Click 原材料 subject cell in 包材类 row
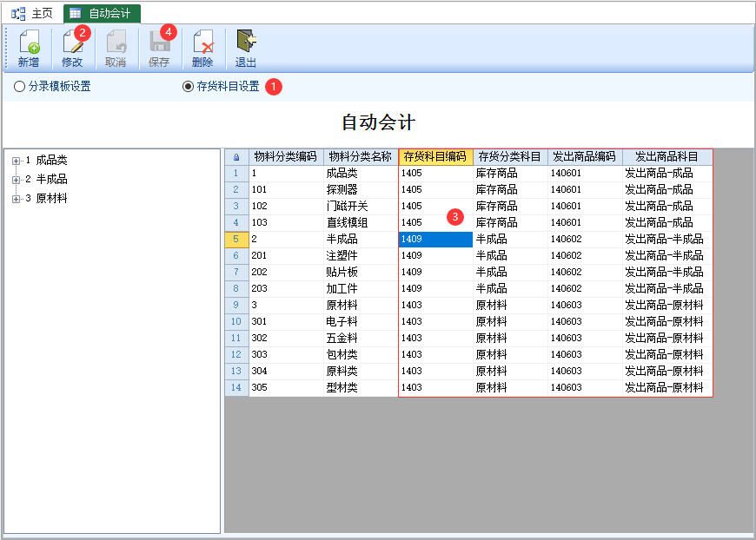This screenshot has width=756, height=540. (x=510, y=355)
